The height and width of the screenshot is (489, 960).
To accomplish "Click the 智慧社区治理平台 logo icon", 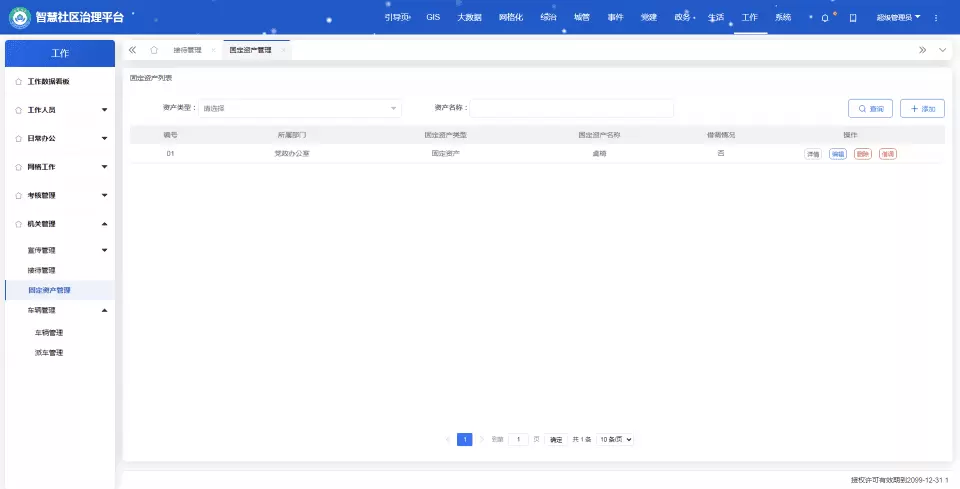I will click(x=20, y=18).
